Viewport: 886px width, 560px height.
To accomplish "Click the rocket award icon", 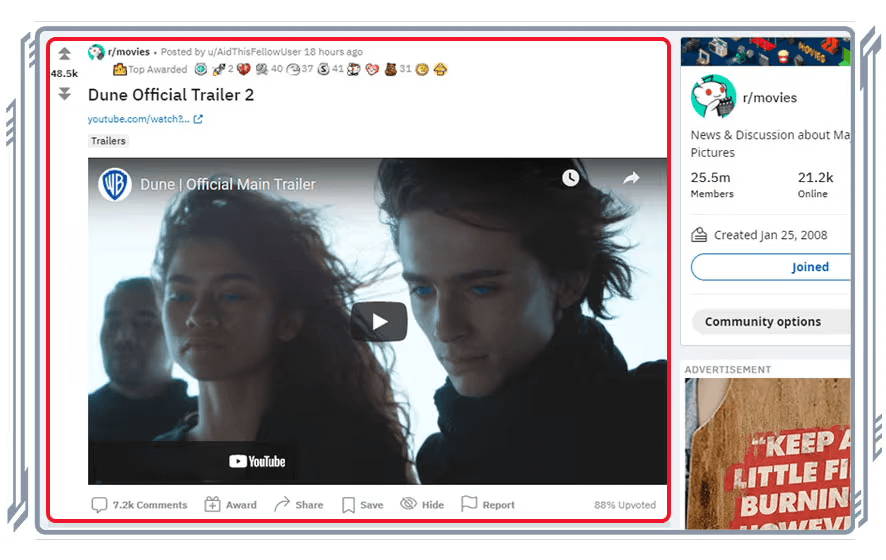I will (x=219, y=70).
